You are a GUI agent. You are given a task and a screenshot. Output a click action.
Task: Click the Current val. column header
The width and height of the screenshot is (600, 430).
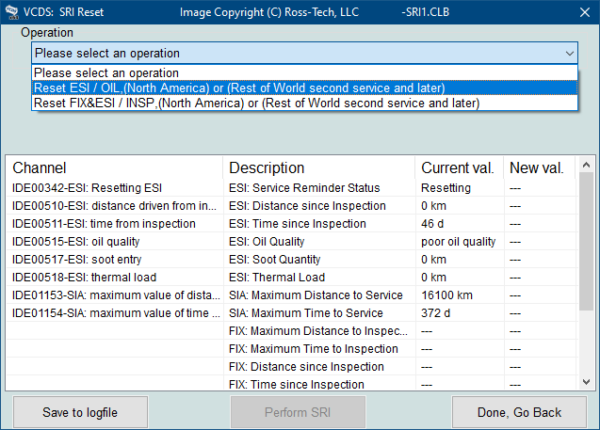[x=458, y=168]
